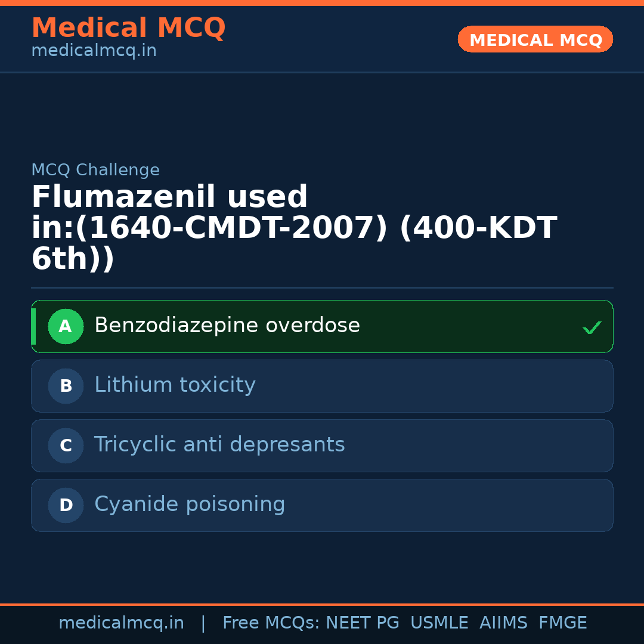Click the USMLE footer label
The width and height of the screenshot is (644, 644).
[439, 623]
